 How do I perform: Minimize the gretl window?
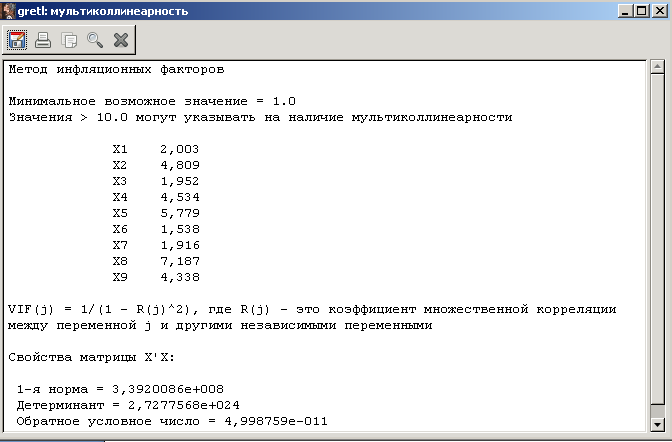625,11
